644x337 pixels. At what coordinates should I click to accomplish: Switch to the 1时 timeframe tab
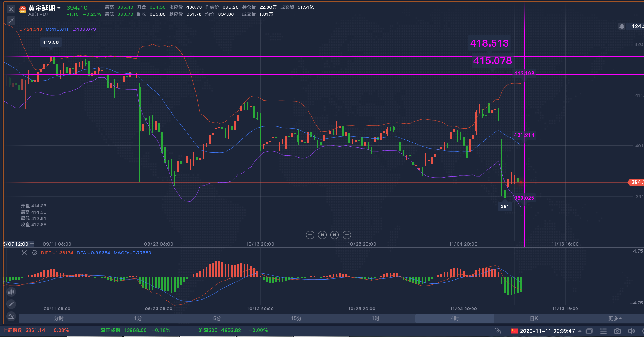tap(376, 318)
